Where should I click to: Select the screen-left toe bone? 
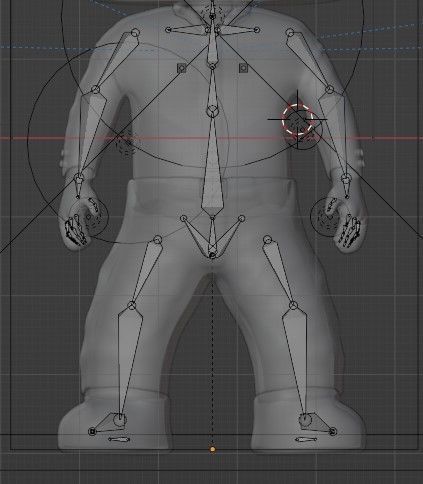click(119, 440)
